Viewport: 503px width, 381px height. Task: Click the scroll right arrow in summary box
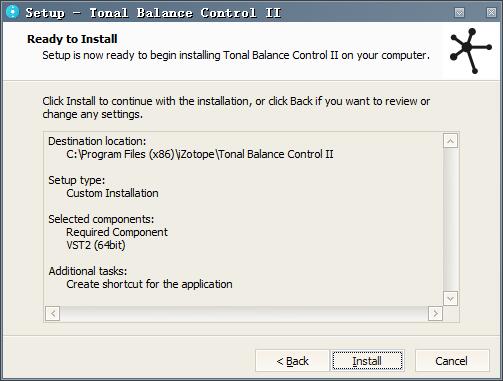[435, 313]
